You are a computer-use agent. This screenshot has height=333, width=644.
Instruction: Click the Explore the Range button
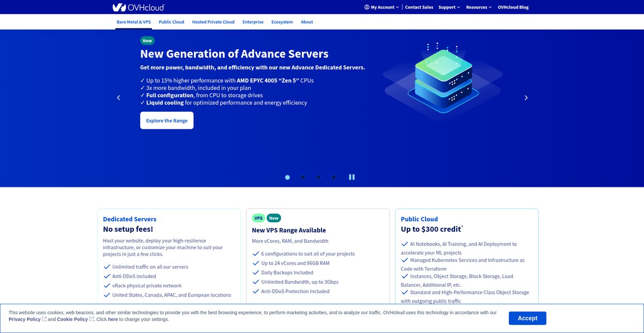tap(167, 120)
